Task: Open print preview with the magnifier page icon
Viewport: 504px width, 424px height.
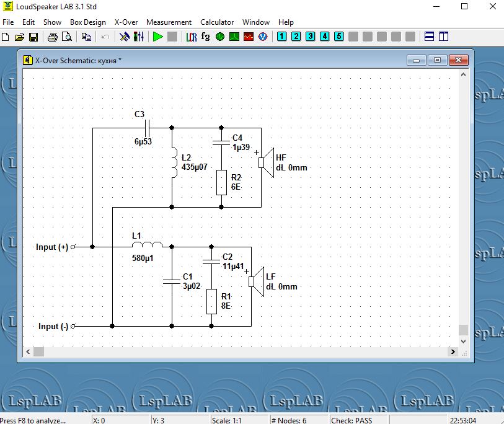Action: click(x=66, y=37)
